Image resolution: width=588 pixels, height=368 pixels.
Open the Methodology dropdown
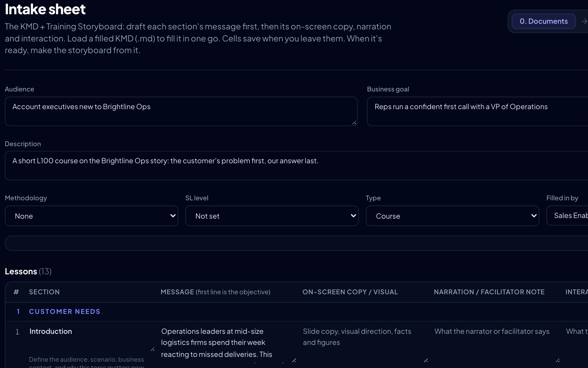(x=92, y=216)
